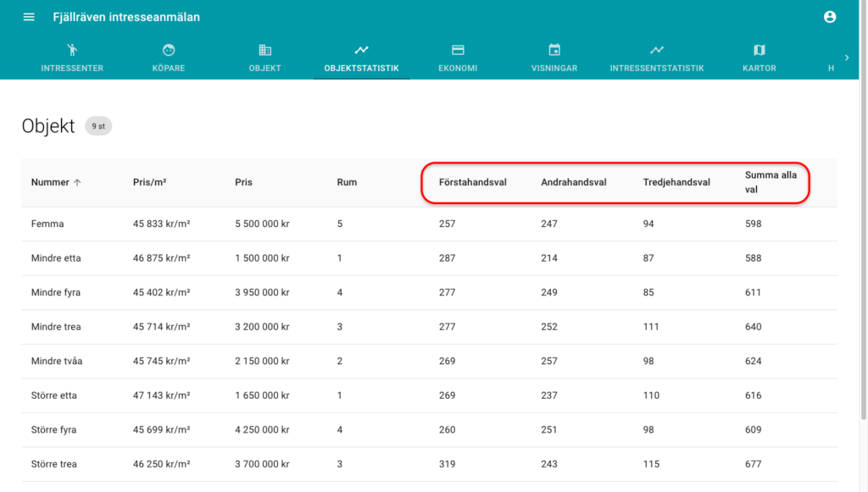Click the Objekt building icon
868x492 pixels.
tap(264, 49)
